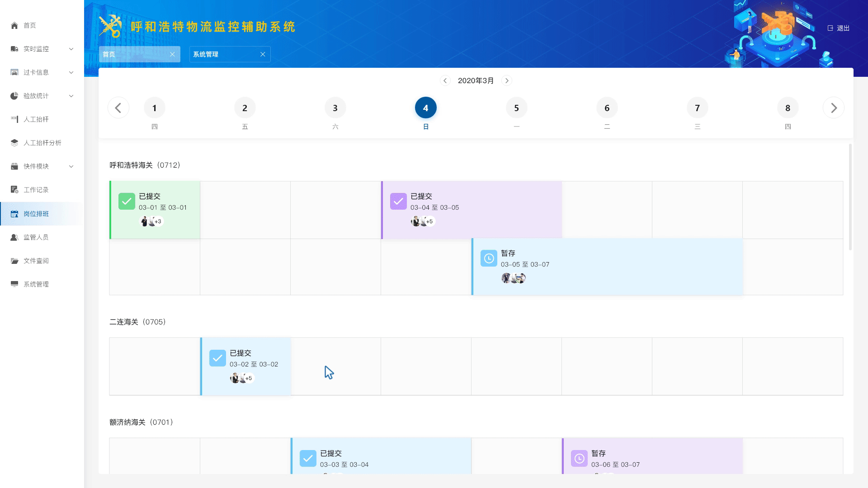This screenshot has height=488, width=868.
Task: Click the right arrow to view later dates
Action: click(834, 108)
